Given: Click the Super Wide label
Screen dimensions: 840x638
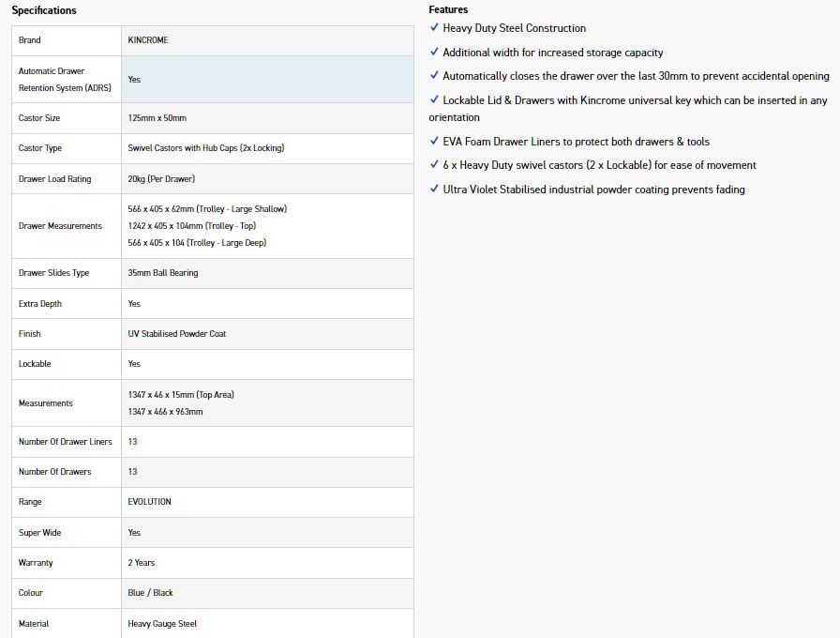Looking at the screenshot, I should tap(39, 533).
